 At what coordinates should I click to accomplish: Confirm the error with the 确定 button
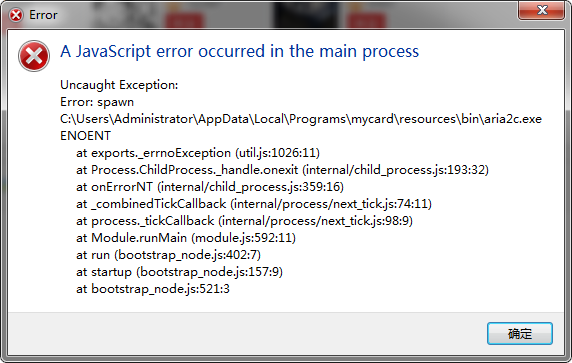(x=520, y=333)
